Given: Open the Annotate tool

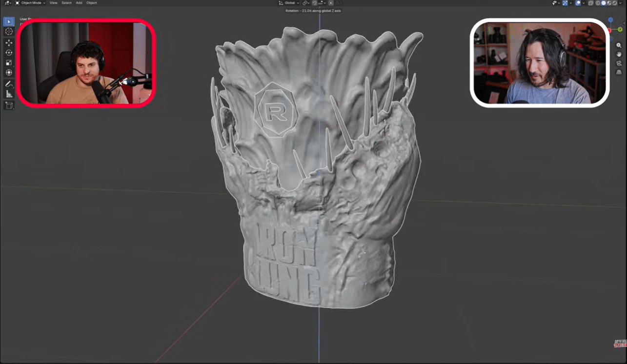Looking at the screenshot, I should tap(9, 83).
